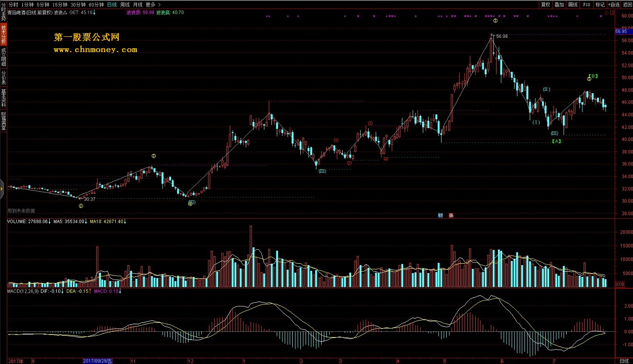
Task: Select the 1分钟 chart period
Action: pyautogui.click(x=28, y=4)
